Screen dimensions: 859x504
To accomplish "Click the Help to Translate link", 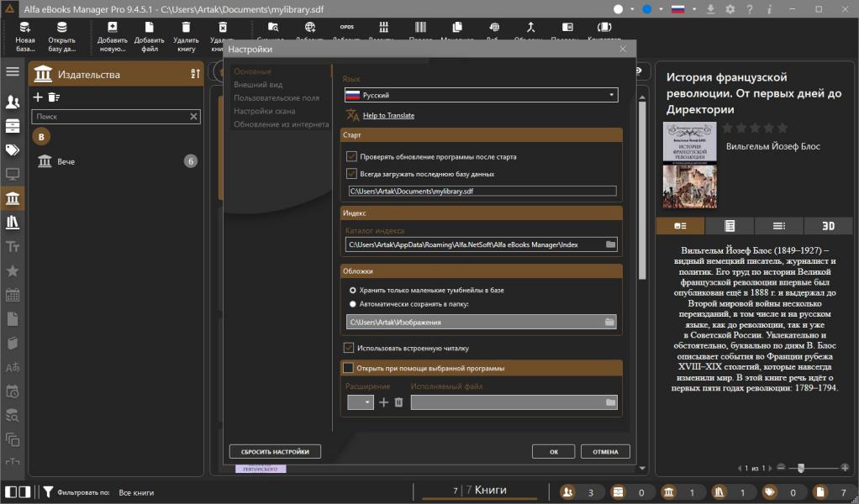I will (388, 116).
